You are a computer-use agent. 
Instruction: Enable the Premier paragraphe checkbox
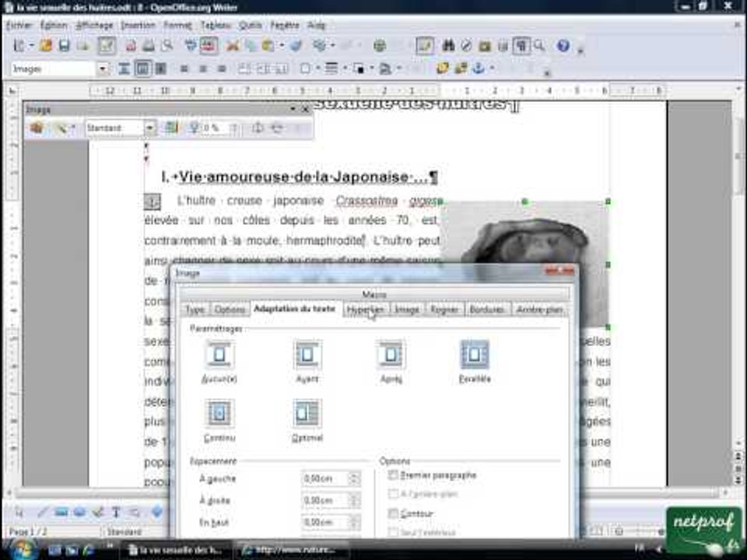[x=393, y=474]
